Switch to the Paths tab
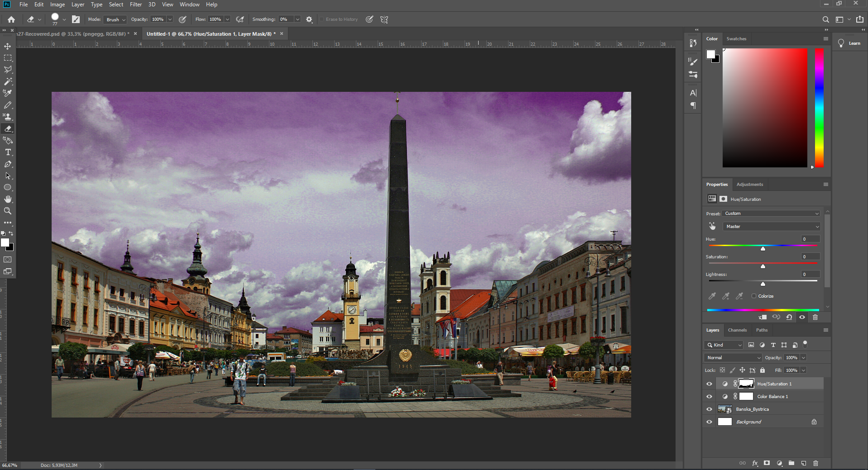Viewport: 868px width, 470px height. 762,330
